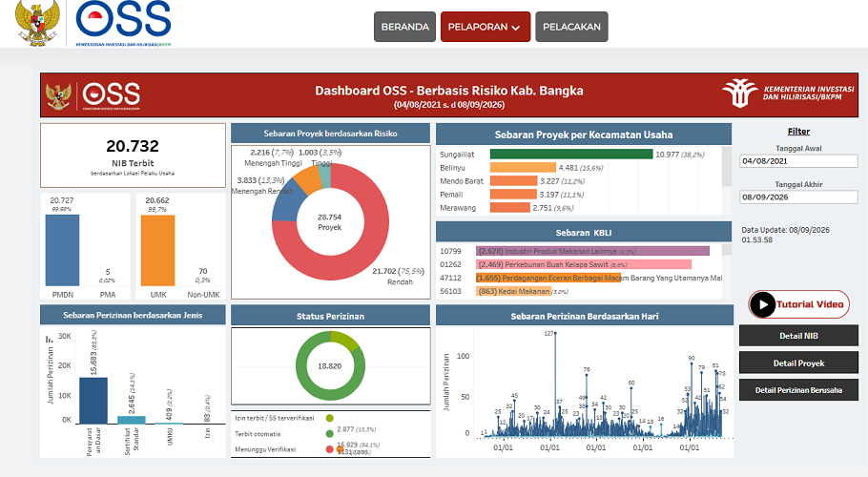Click the PMA axis label
The width and height of the screenshot is (868, 477).
tap(108, 295)
